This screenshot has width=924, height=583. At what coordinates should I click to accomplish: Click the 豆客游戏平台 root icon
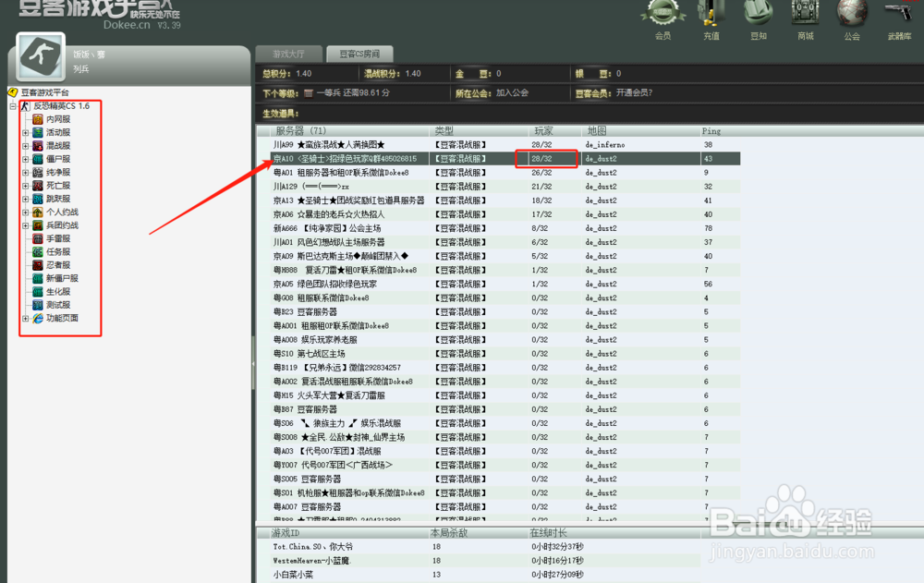pyautogui.click(x=13, y=92)
